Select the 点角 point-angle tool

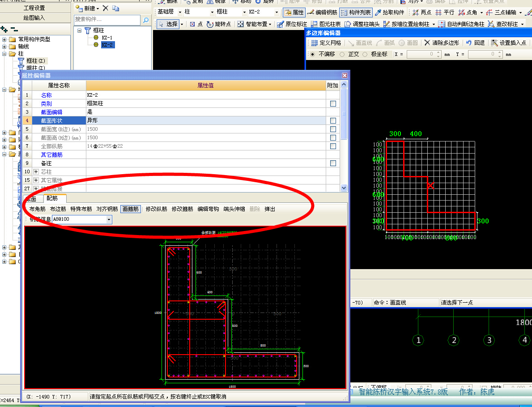pyautogui.click(x=468, y=13)
